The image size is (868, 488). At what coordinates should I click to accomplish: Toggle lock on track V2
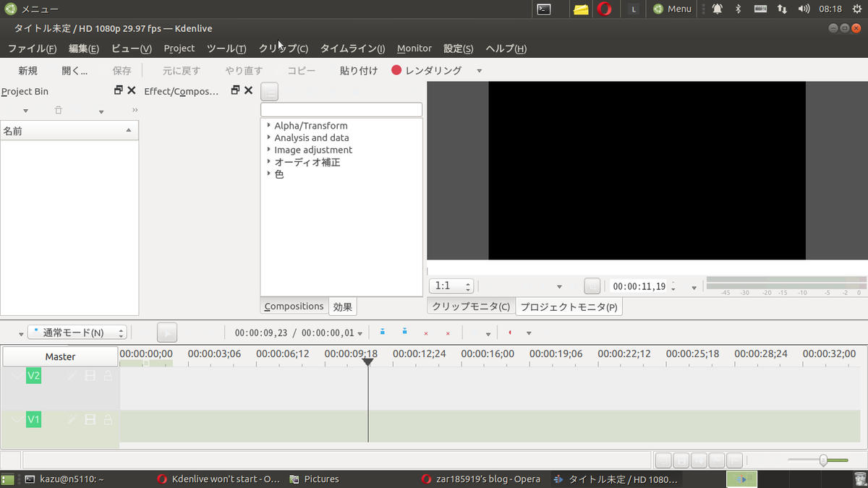(108, 376)
